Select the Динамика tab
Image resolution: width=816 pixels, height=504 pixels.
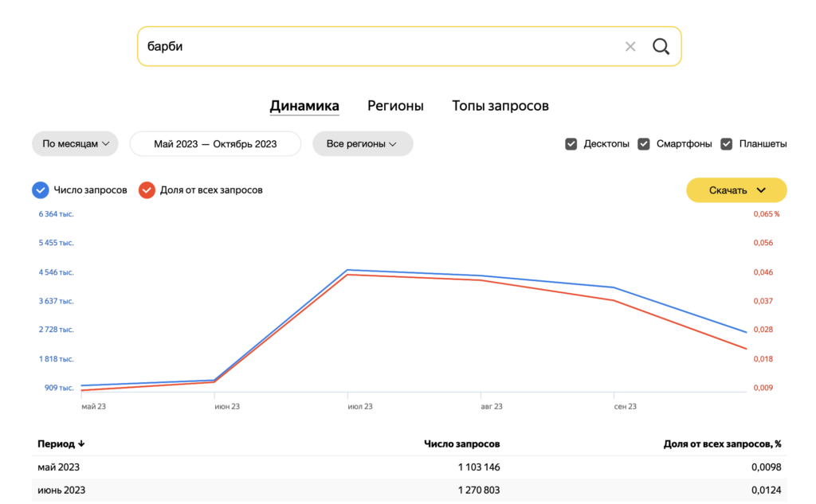(304, 106)
